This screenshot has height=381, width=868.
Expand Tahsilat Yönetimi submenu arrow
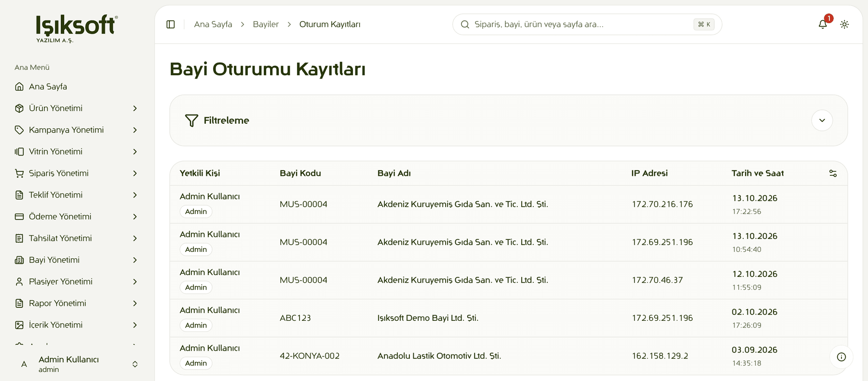135,238
